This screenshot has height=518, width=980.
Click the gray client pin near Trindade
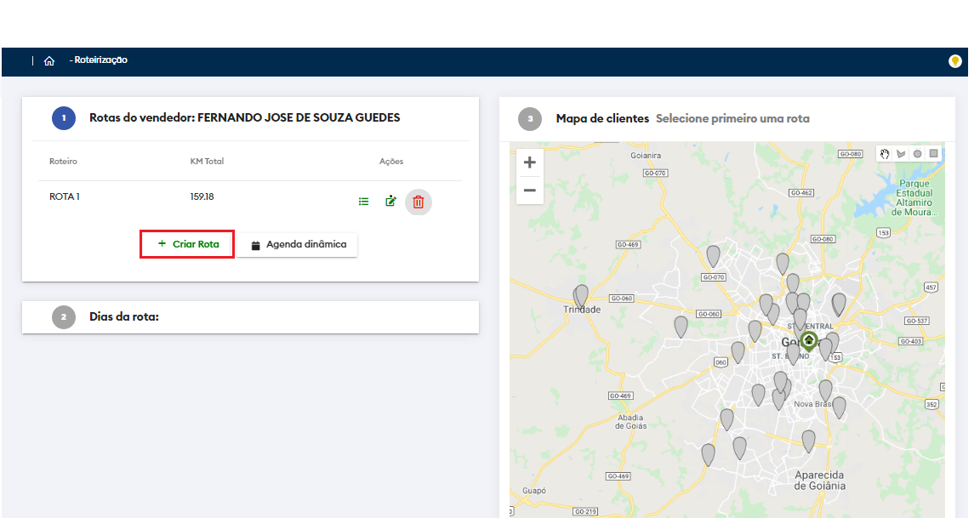click(x=582, y=295)
